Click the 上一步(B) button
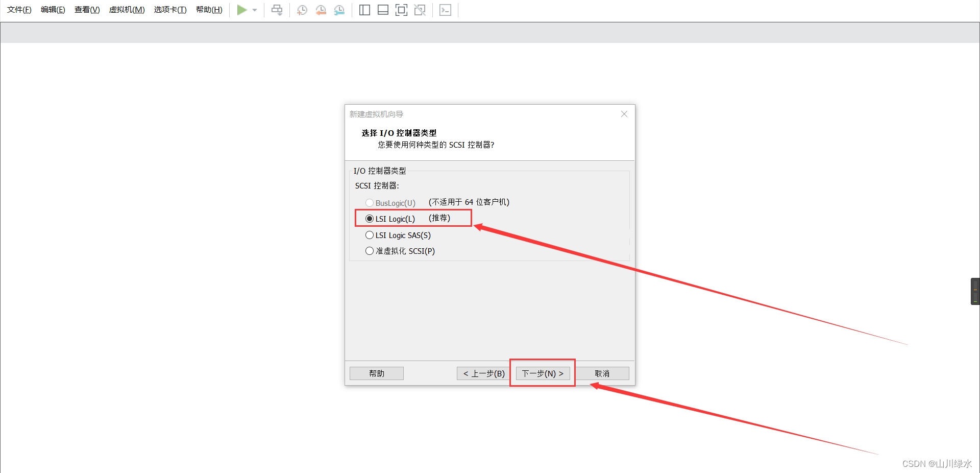The width and height of the screenshot is (980, 473). [482, 373]
